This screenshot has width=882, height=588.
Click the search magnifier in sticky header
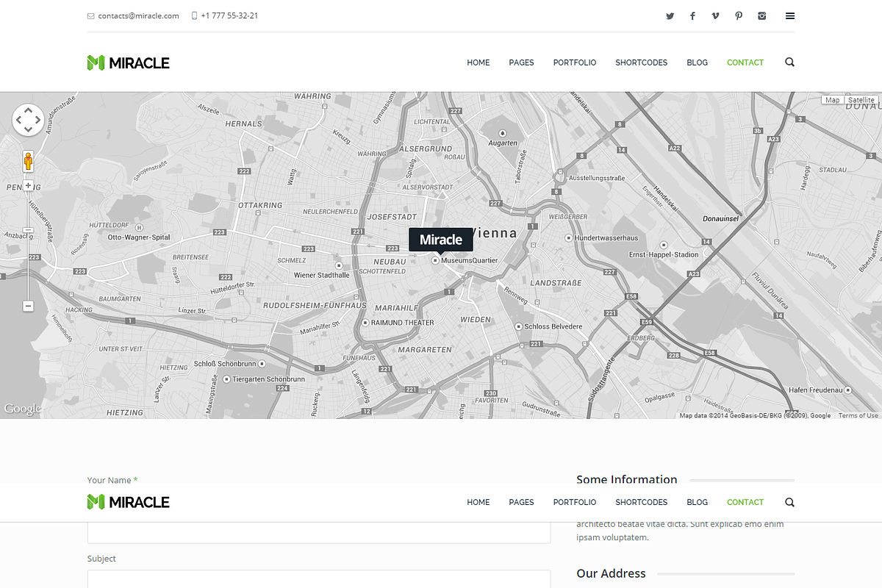pyautogui.click(x=789, y=502)
